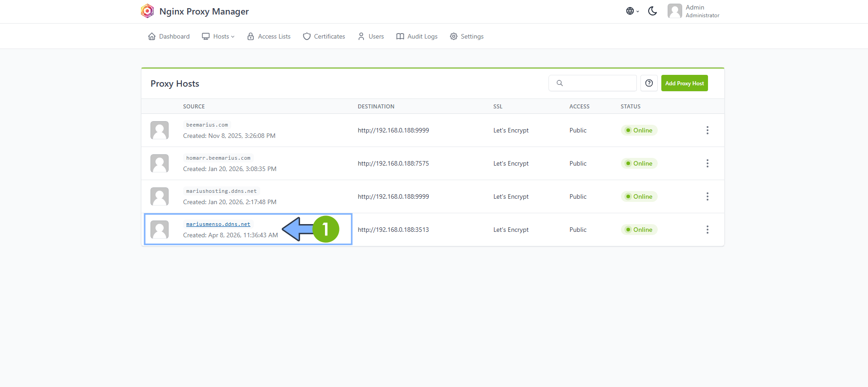Expand the Hosts dropdown menu
The image size is (868, 387).
218,36
